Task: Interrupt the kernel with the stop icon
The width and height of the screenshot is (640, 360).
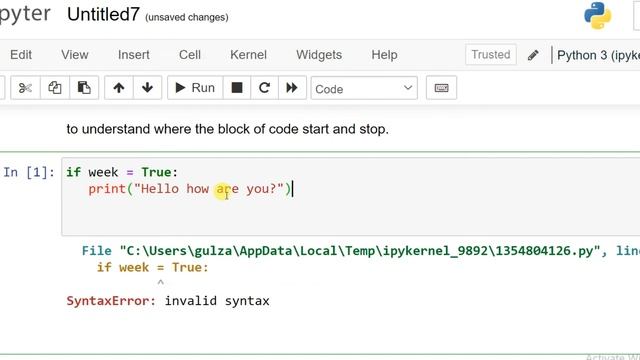Action: [237, 88]
